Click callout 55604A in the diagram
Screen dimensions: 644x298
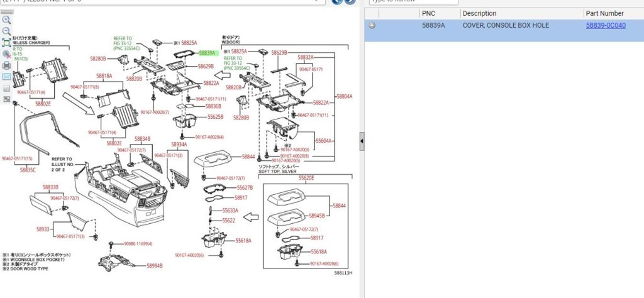(x=324, y=140)
